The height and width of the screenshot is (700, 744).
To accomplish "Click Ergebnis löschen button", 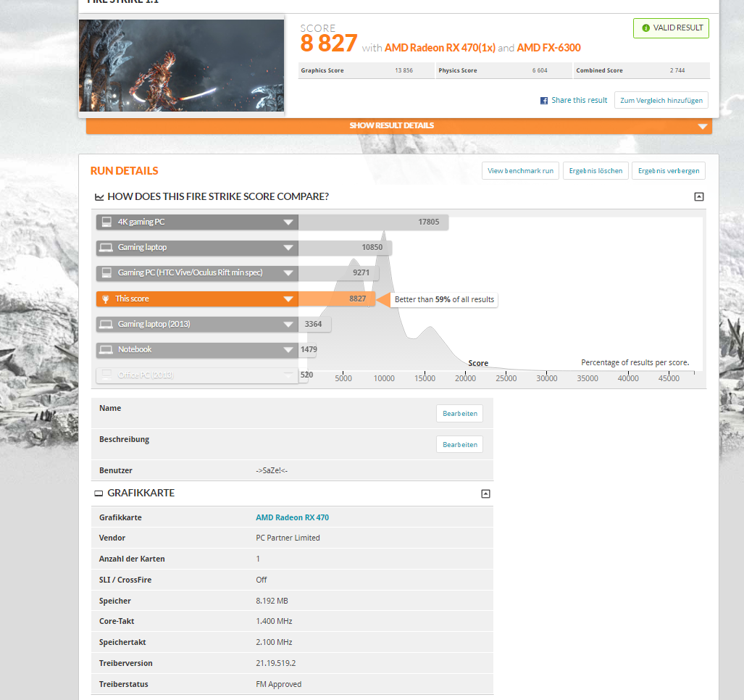I will coord(595,171).
